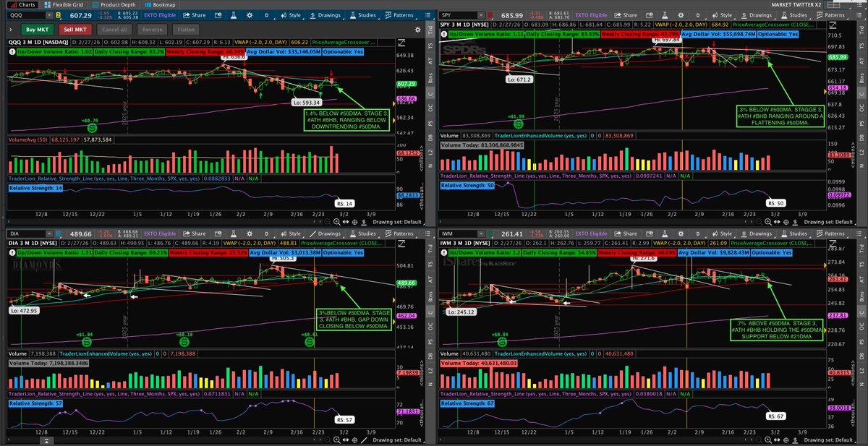Click the QQQ symbol input field
Screen dimensions: 868x446
tap(26, 15)
